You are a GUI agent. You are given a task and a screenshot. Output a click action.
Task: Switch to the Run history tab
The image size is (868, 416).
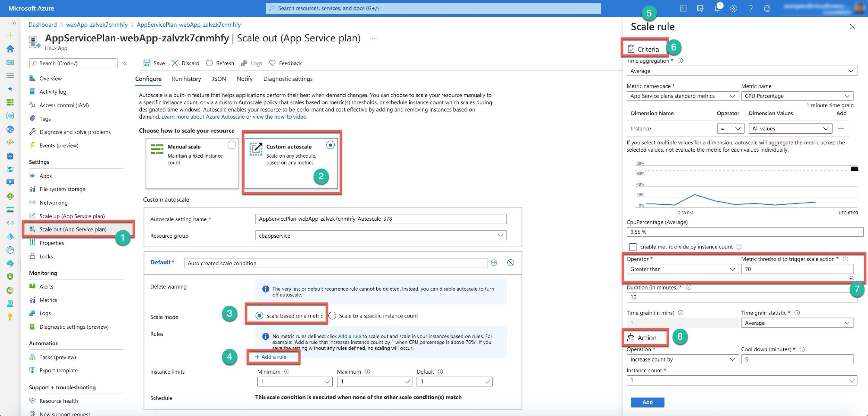[x=186, y=79]
